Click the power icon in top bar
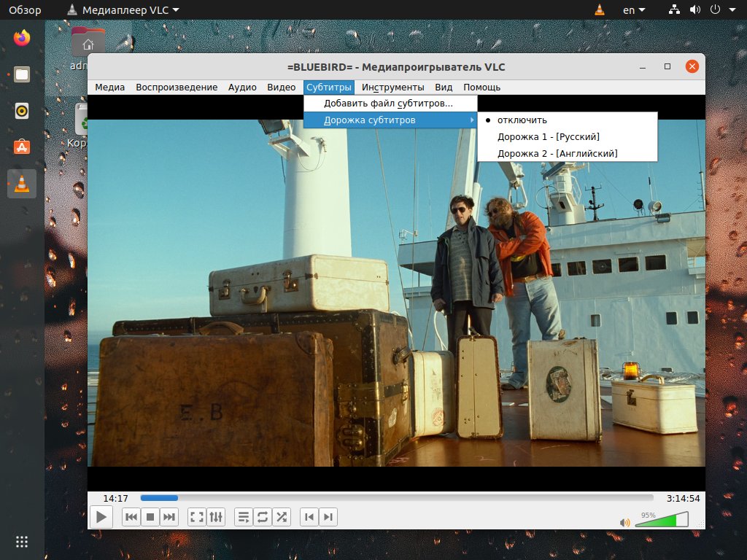The width and height of the screenshot is (747, 560). tap(715, 9)
